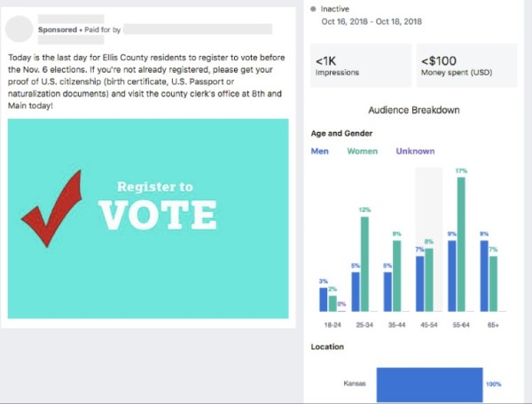Click the <1K Impressions card
532x404 pixels.
pyautogui.click(x=361, y=66)
